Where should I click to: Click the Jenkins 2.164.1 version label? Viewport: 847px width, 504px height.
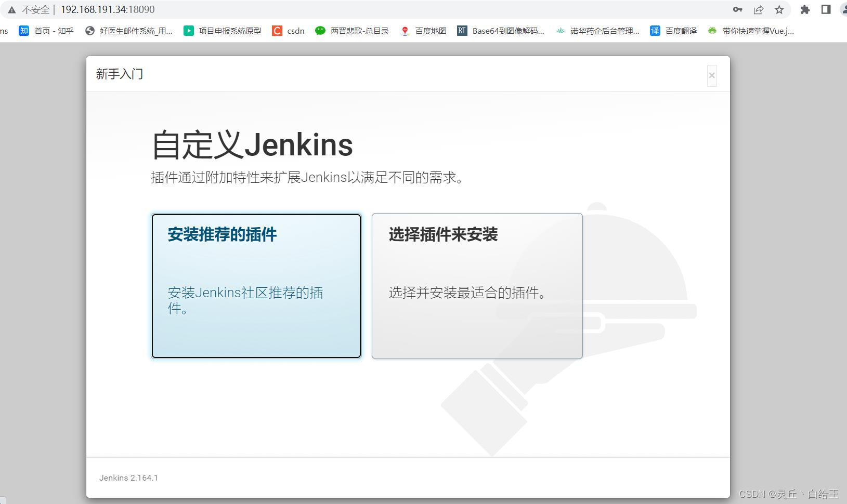[128, 478]
